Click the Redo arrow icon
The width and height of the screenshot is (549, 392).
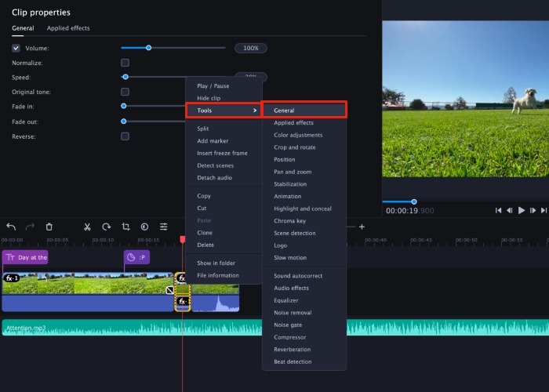coord(30,227)
